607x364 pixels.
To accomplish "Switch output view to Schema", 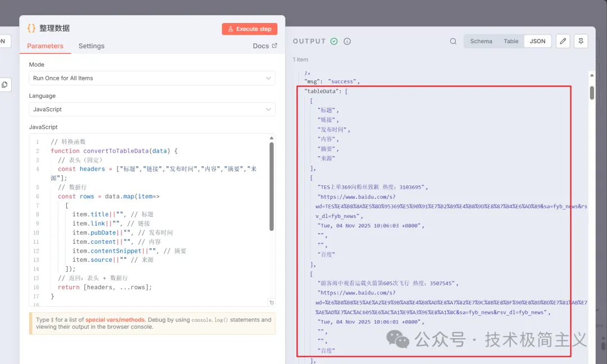I will point(481,42).
